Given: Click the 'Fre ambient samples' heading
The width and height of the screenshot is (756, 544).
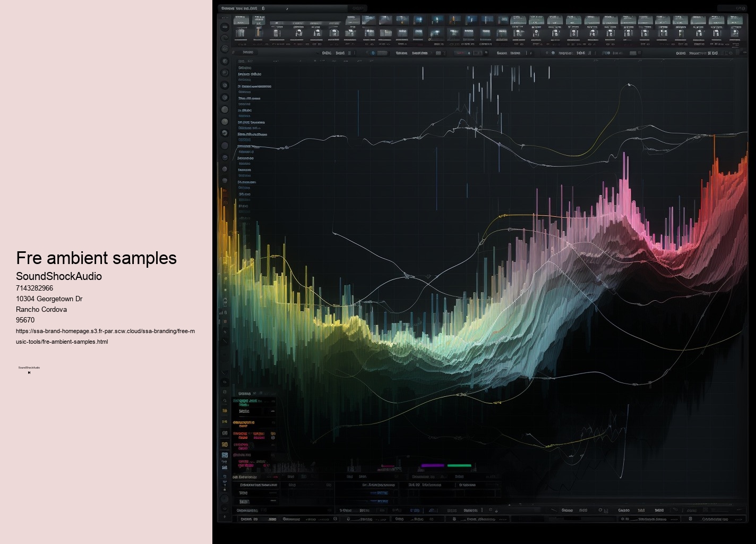Looking at the screenshot, I should pos(96,258).
